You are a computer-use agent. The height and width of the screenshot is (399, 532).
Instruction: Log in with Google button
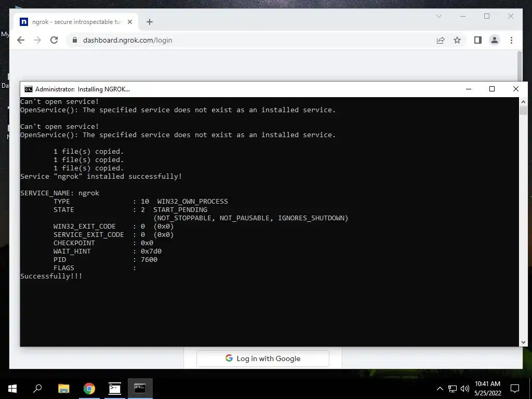[x=262, y=358]
